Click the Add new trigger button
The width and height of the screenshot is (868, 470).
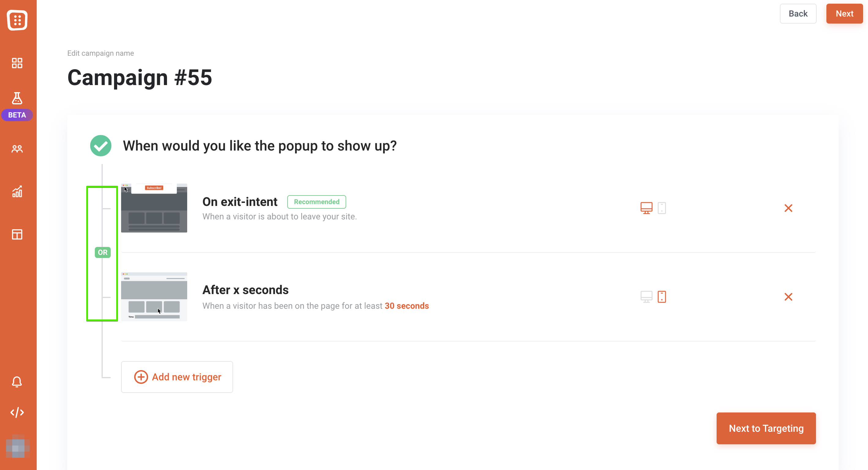177,377
